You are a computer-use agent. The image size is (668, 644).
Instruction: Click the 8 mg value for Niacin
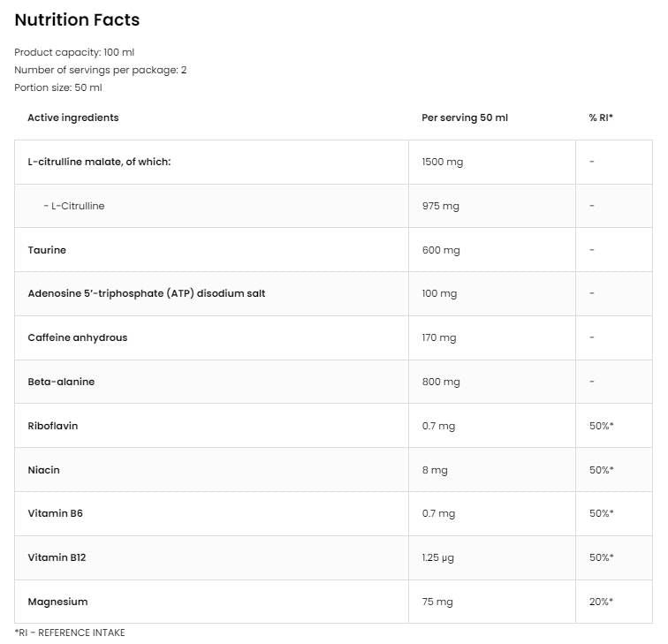435,470
